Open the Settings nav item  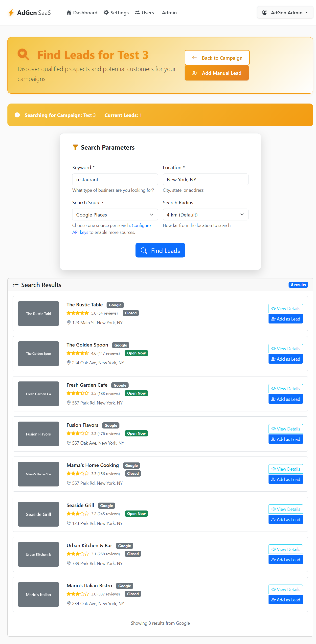coord(116,12)
